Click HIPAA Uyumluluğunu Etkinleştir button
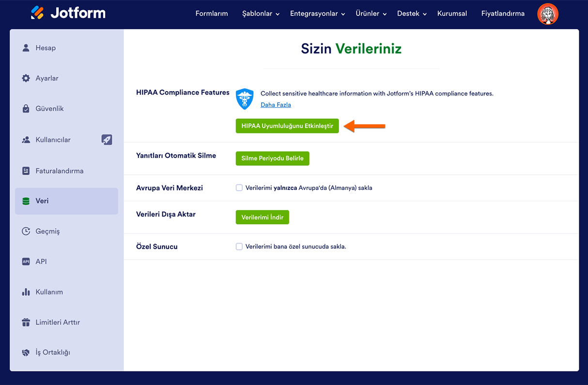Screen dimensions: 588x385 (287, 126)
